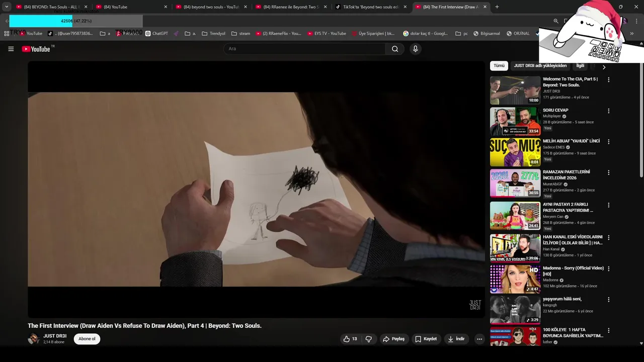Open options menu for MELİH ABUAF video

pos(608,142)
